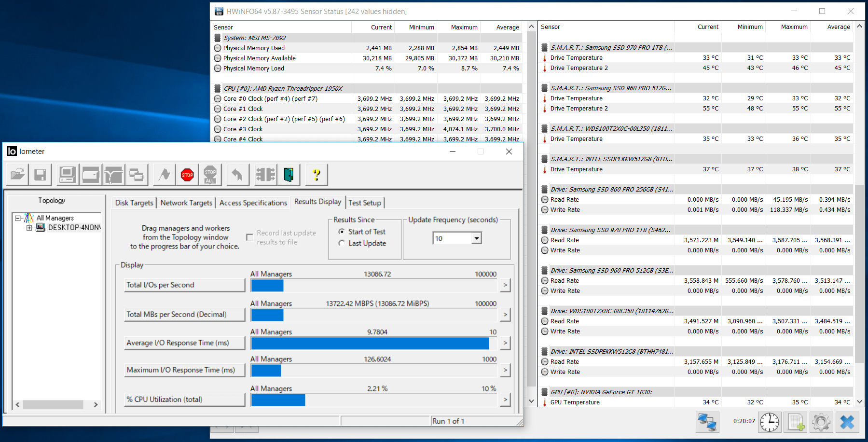The image size is (868, 442).
Task: Click Topology horizontal scrollbar right arrow
Action: coord(96,405)
